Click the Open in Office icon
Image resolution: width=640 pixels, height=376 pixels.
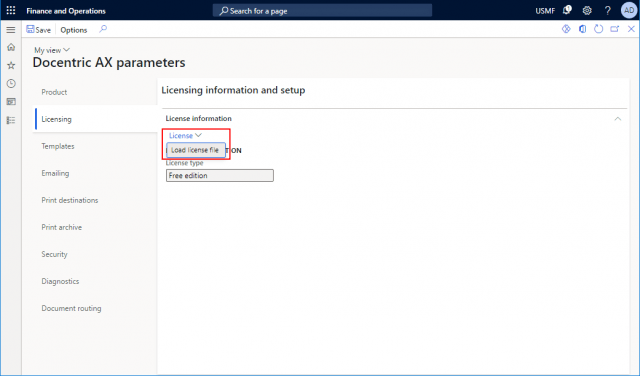coord(582,29)
